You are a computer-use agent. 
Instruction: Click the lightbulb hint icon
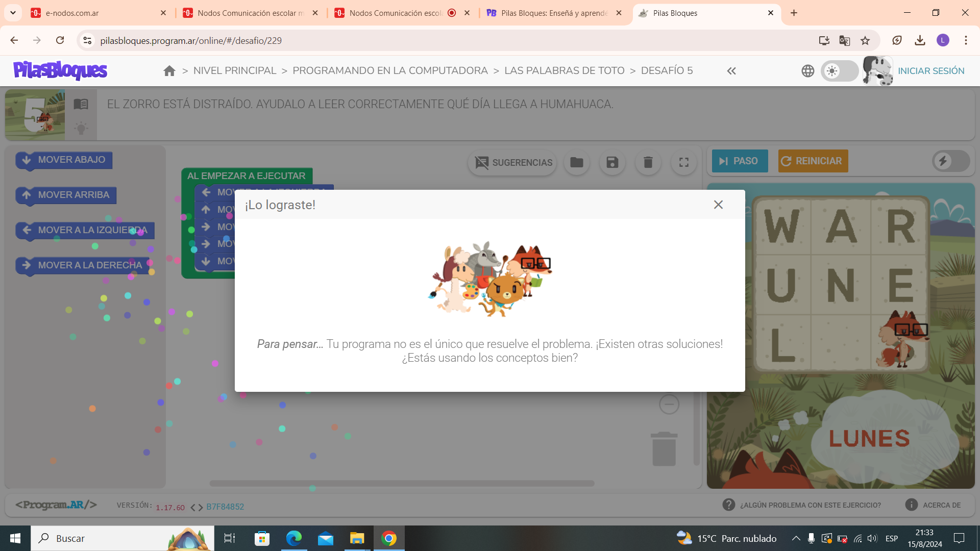pyautogui.click(x=81, y=128)
